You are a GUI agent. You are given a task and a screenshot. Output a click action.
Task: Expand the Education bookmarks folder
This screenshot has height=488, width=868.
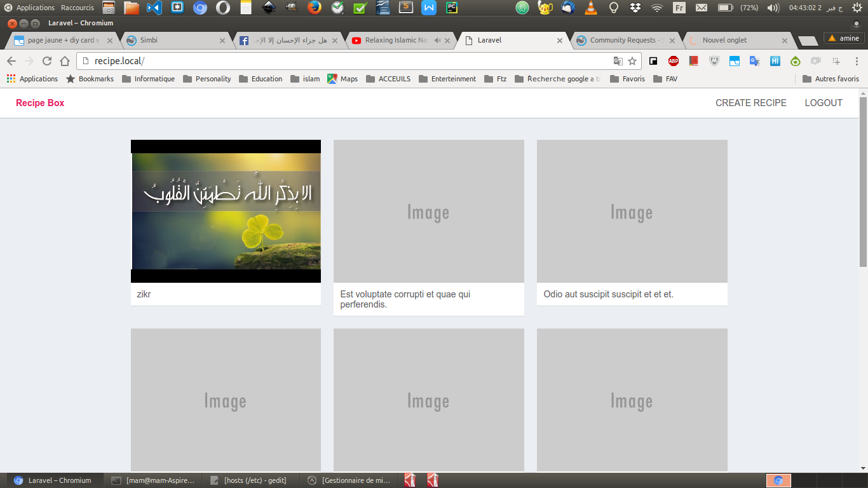tap(260, 79)
